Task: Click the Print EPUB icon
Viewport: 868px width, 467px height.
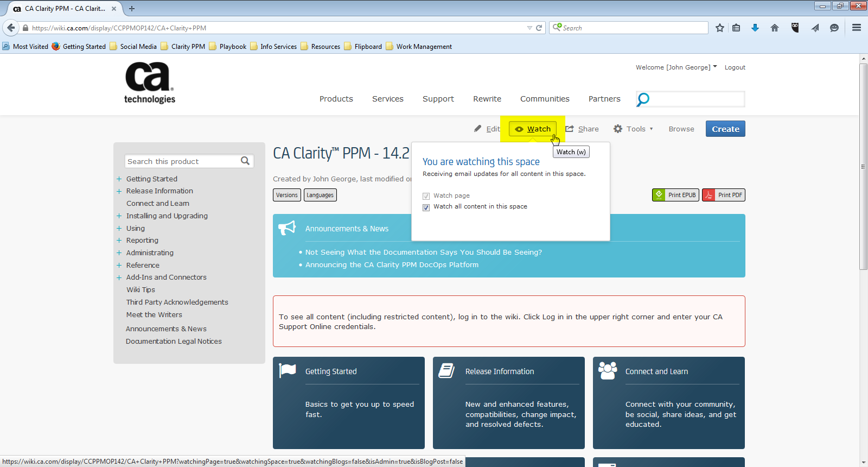Action: (x=659, y=195)
